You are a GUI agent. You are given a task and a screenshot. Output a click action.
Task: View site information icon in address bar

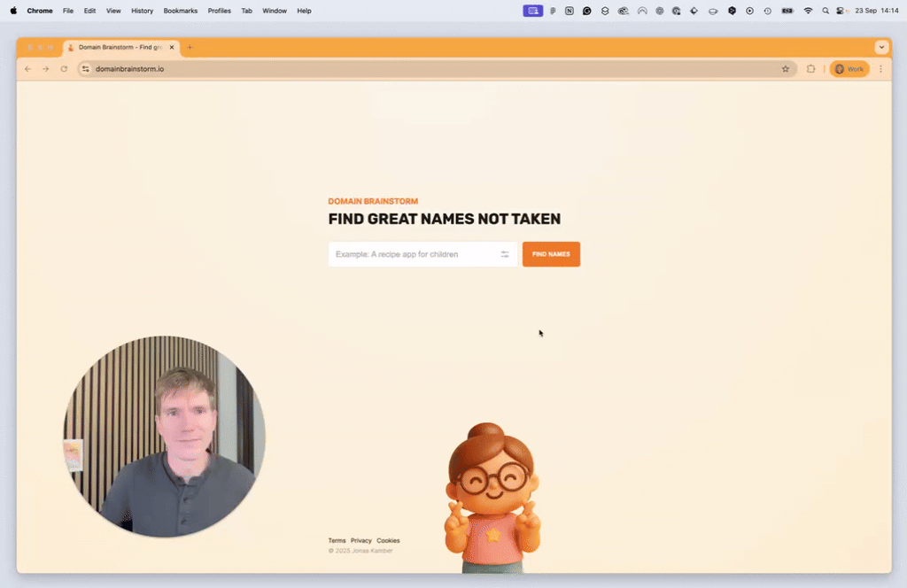tap(86, 69)
